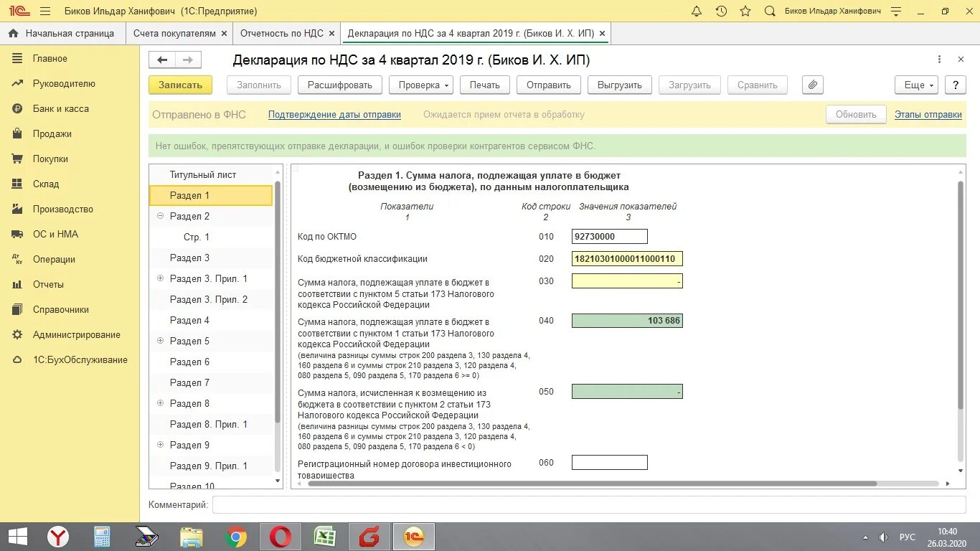
Task: Open Windows Start menu
Action: 17,537
